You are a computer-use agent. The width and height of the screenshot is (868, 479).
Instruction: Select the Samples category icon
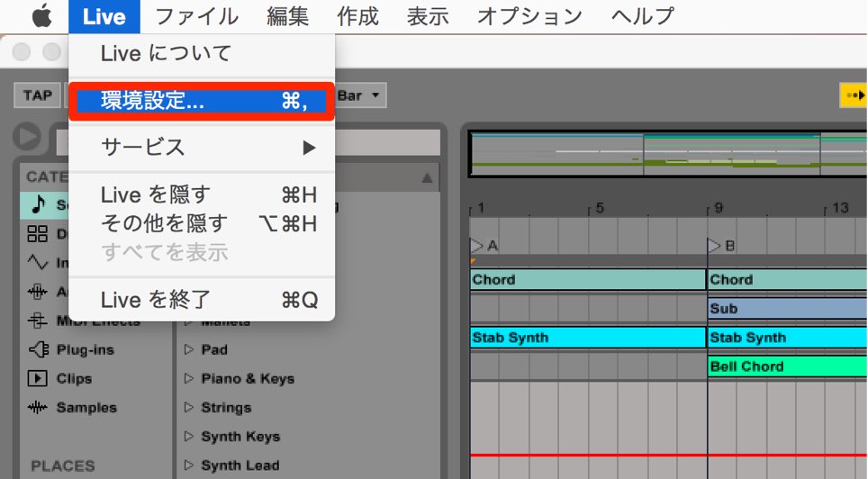pyautogui.click(x=38, y=408)
